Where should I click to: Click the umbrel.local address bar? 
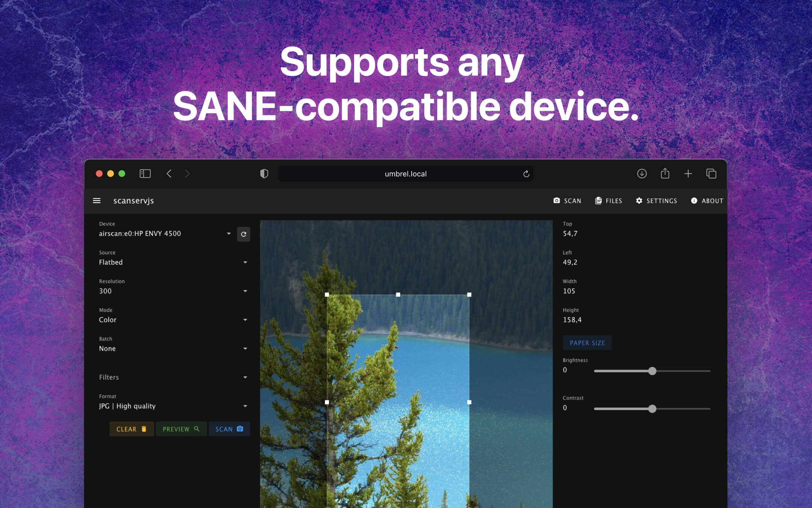[405, 173]
